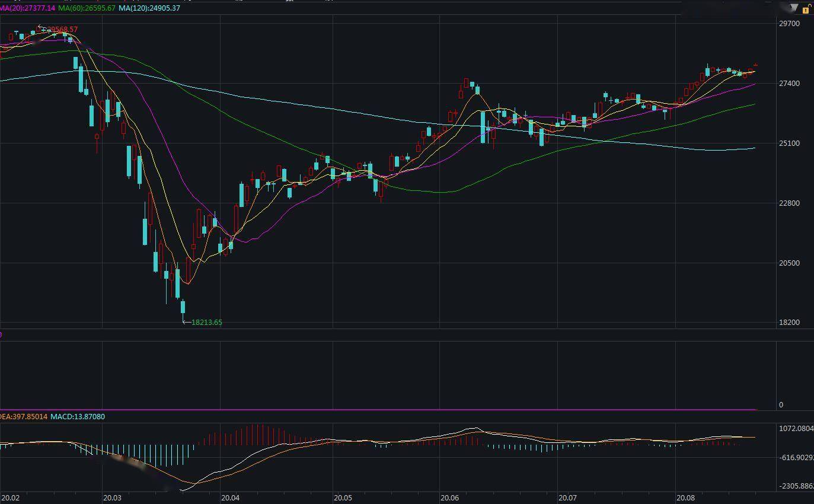The width and height of the screenshot is (814, 504).
Task: Select the DEA value label
Action: coord(23,417)
